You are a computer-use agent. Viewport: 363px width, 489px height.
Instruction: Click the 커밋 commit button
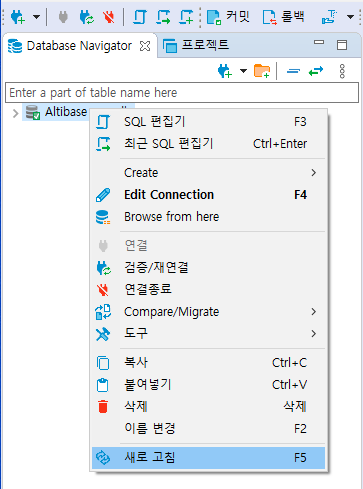tap(228, 17)
